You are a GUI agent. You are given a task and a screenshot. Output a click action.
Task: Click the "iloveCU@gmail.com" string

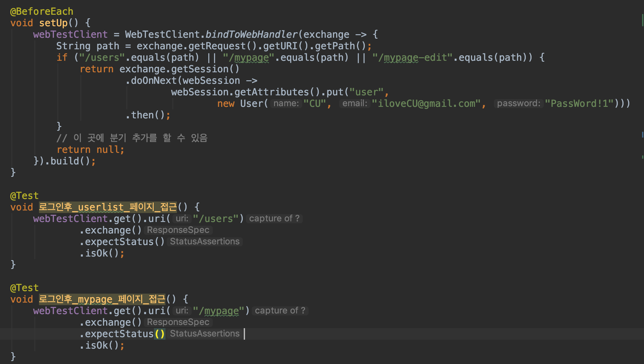426,104
